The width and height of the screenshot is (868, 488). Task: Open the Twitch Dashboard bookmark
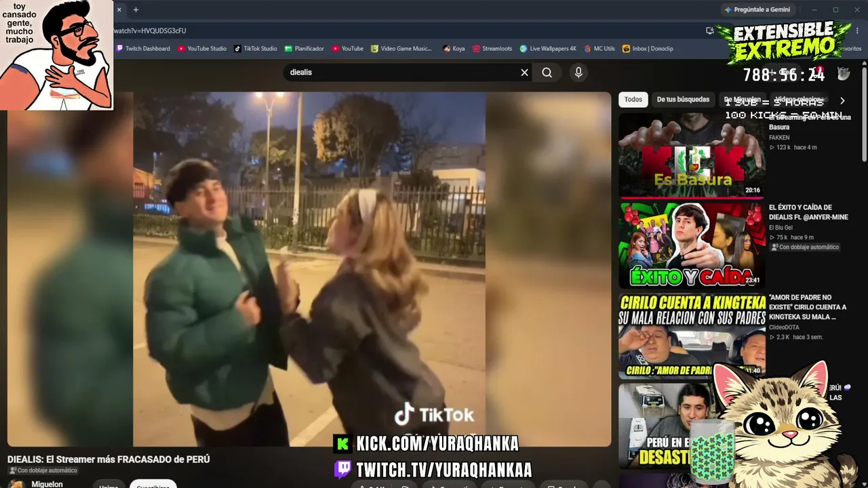pos(143,49)
